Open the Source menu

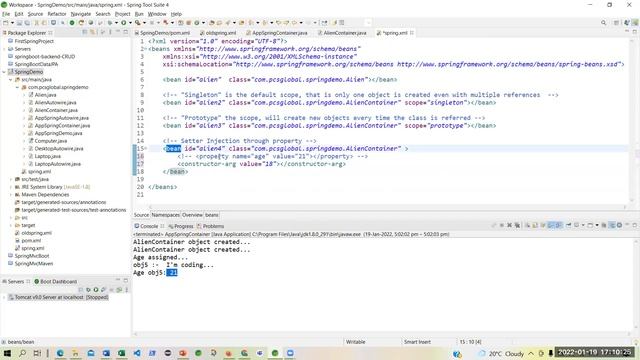tap(35, 14)
